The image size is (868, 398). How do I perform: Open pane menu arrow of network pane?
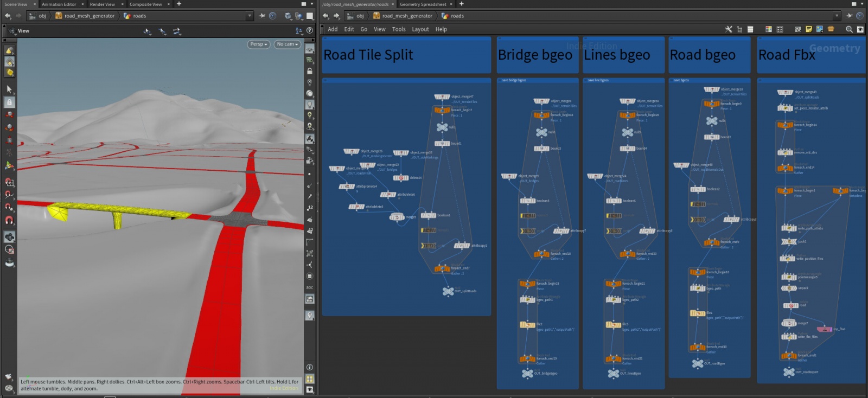pyautogui.click(x=863, y=4)
